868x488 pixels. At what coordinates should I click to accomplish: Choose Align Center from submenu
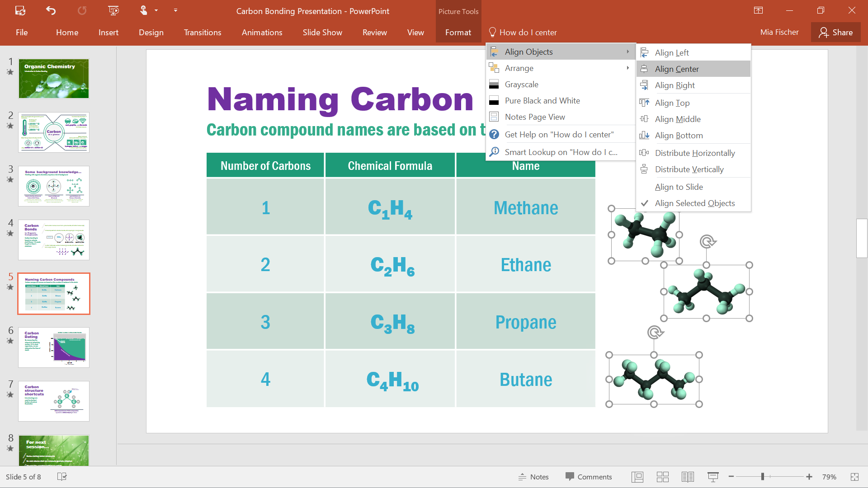point(676,69)
